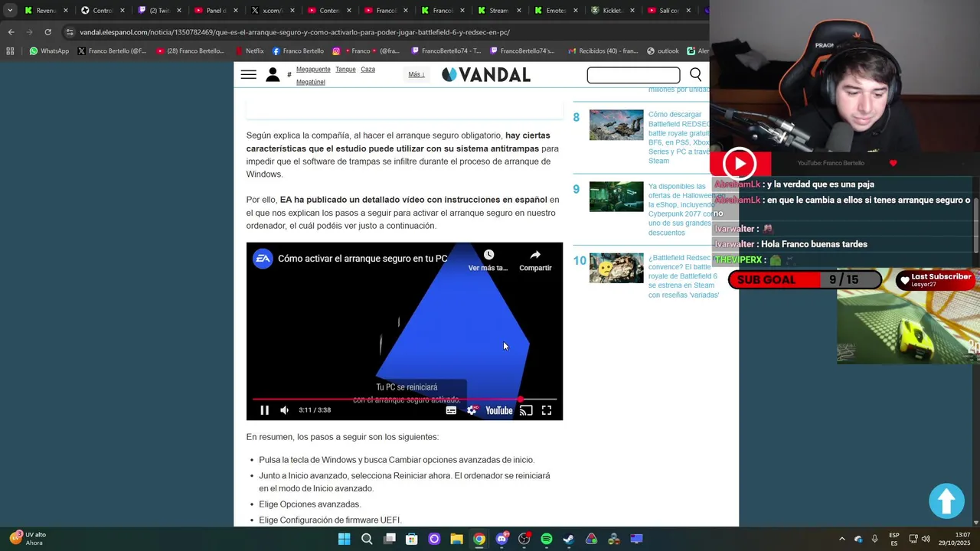Open the FrancoBertello74's bookmark
Viewport: 980px width, 551px height.
522,51
